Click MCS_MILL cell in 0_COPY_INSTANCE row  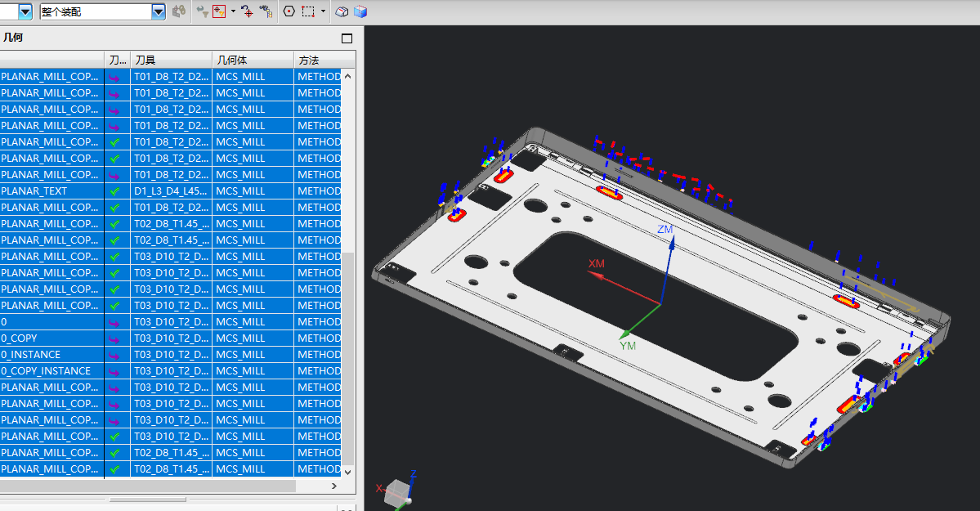[x=253, y=370]
